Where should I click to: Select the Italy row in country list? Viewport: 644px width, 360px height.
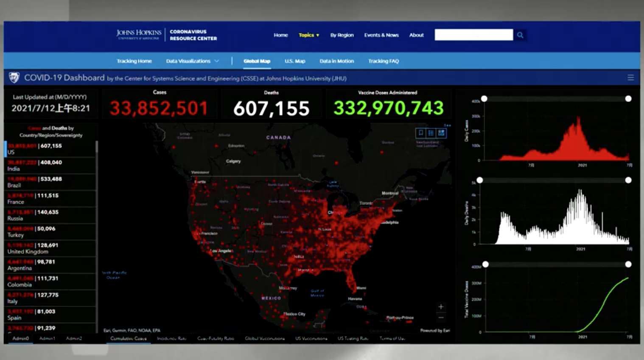(x=50, y=298)
